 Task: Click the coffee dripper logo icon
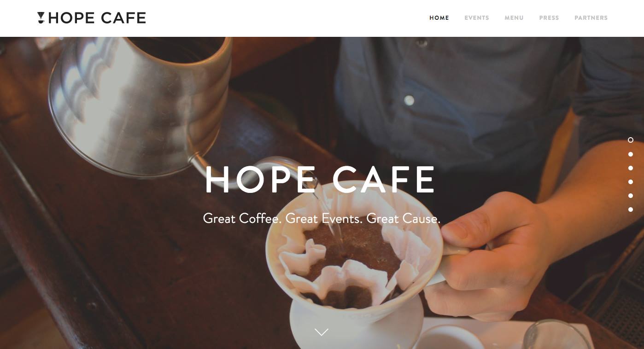point(41,18)
